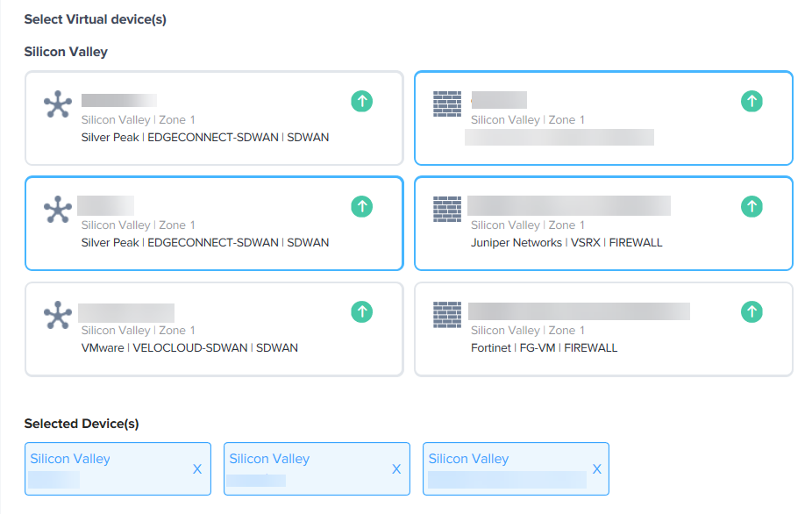Viewport: 812px width, 514px height.
Task: Click the green status arrow on the unselected Silver Peak card
Action: click(362, 102)
